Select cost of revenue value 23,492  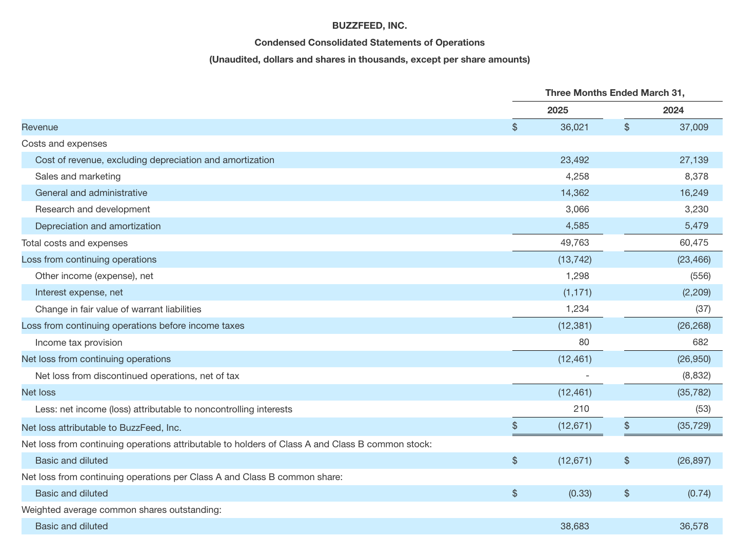coord(574,160)
